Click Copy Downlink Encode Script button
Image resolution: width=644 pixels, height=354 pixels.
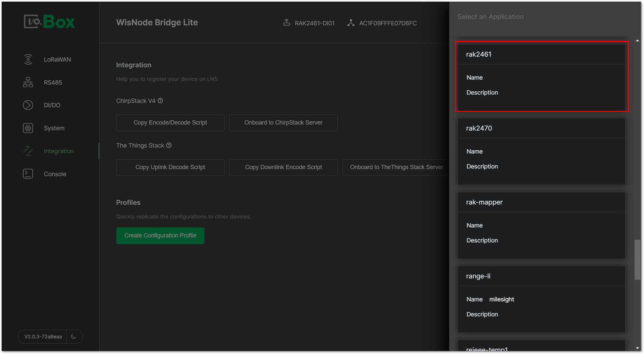[283, 167]
